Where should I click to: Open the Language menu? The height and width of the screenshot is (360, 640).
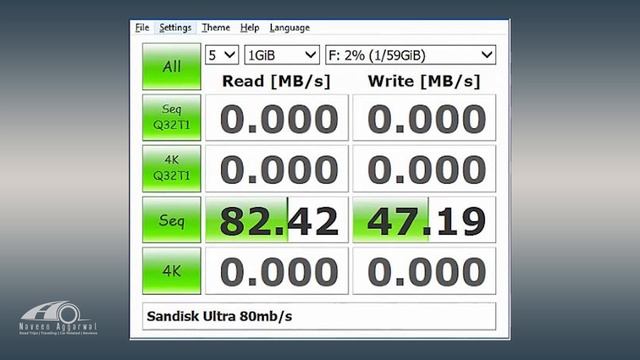pos(289,28)
